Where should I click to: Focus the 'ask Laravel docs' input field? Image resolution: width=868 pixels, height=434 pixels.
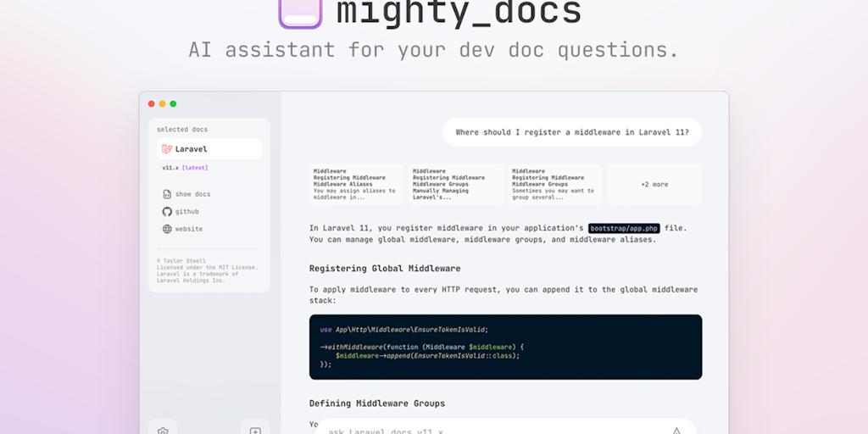click(x=492, y=430)
